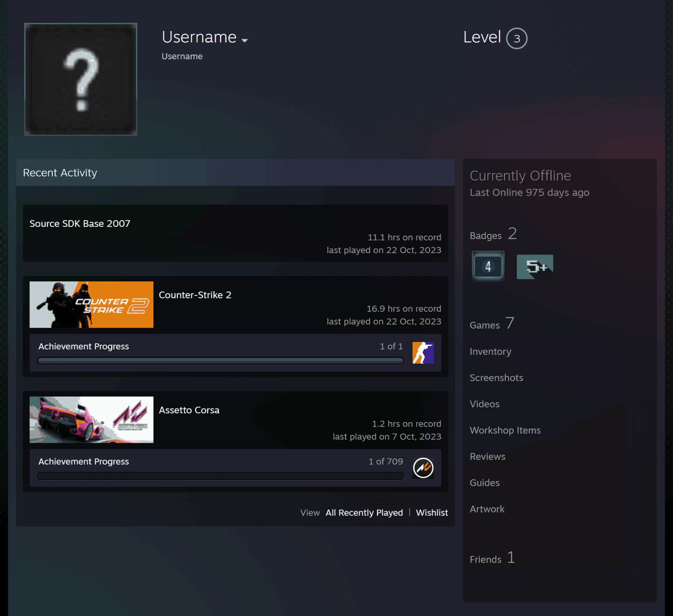
Task: Click the small Username subtitle text
Action: click(182, 56)
